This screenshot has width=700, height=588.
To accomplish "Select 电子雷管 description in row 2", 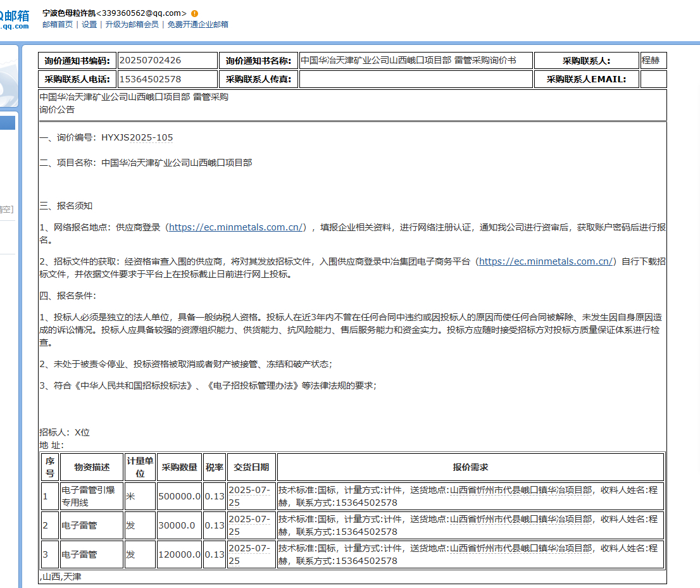I will click(92, 525).
